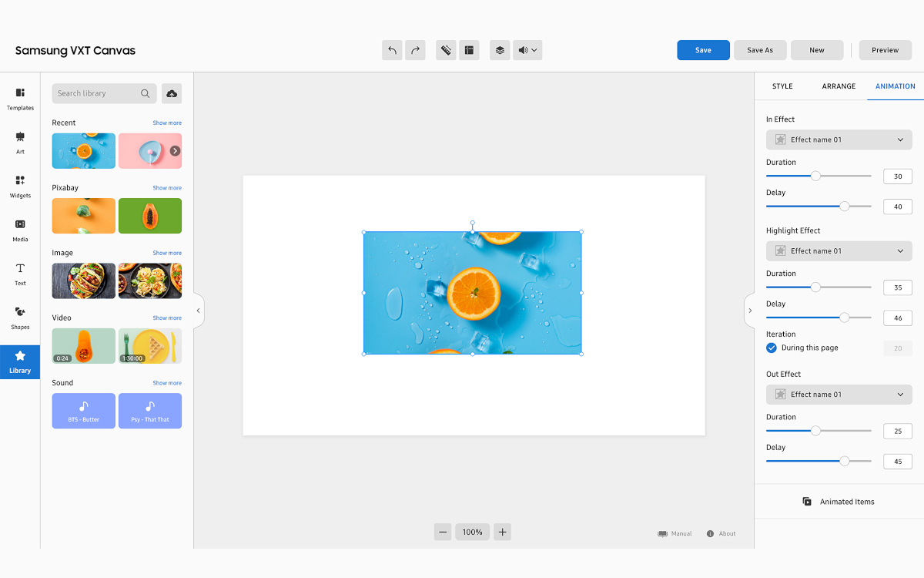Collapse the left library panel
The width and height of the screenshot is (924, 578).
coord(198,311)
